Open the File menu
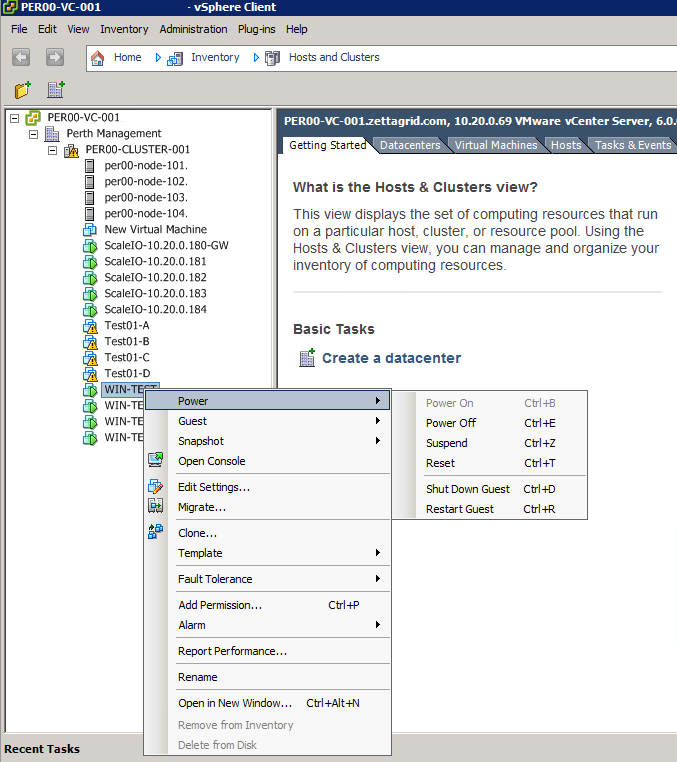 [x=19, y=29]
